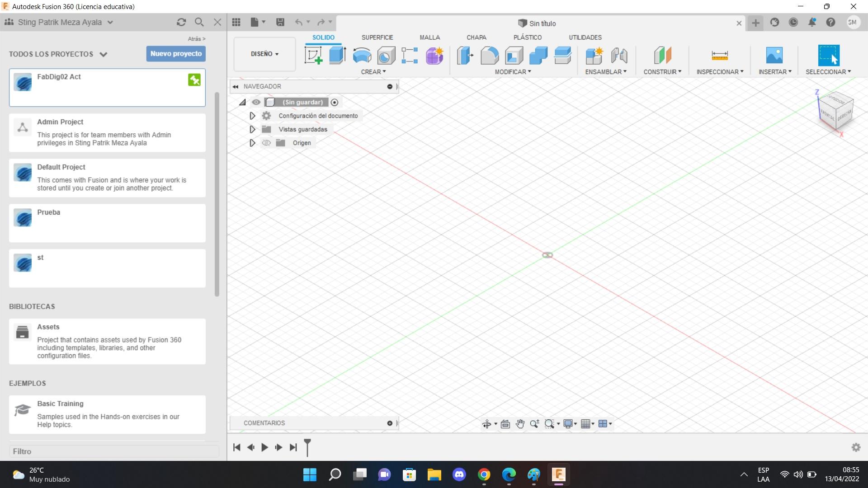Select the Revolve tool icon
868x488 pixels.
pyautogui.click(x=362, y=56)
